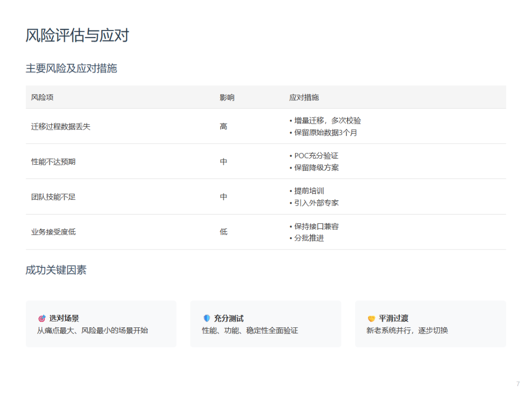532x394 pixels.
Task: Click the shield icon beside 充分测试
Action: (206, 318)
